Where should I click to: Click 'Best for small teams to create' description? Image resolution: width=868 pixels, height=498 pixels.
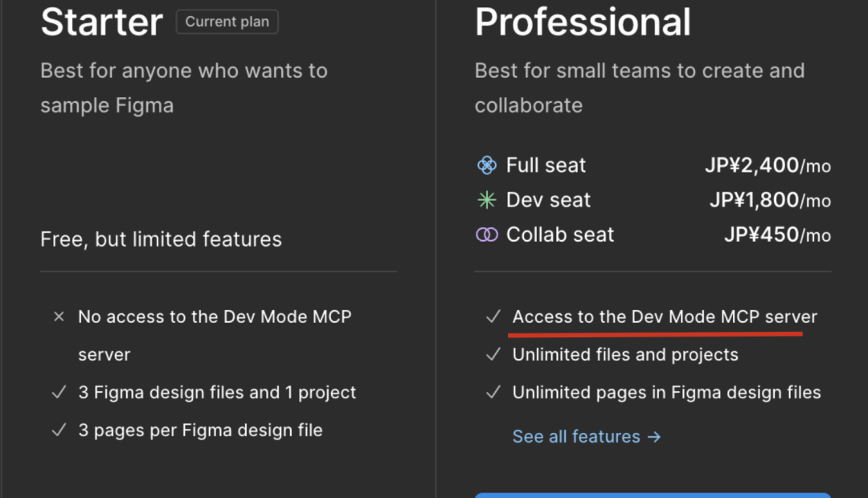point(640,88)
